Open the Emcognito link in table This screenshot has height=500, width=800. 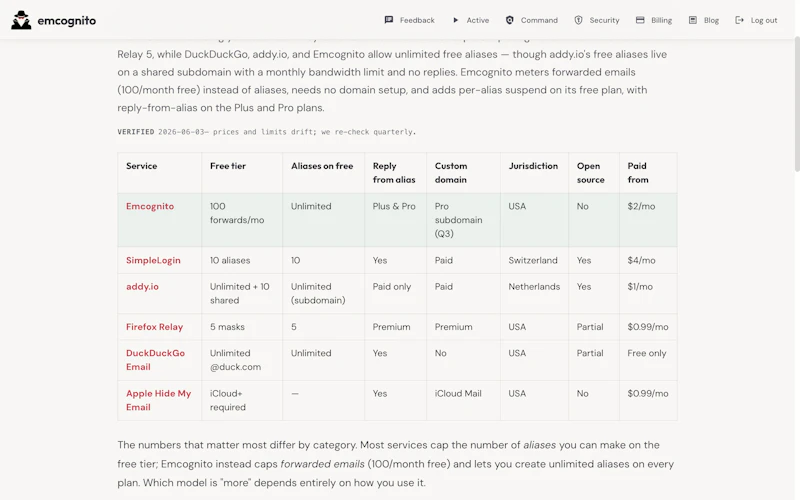[150, 206]
